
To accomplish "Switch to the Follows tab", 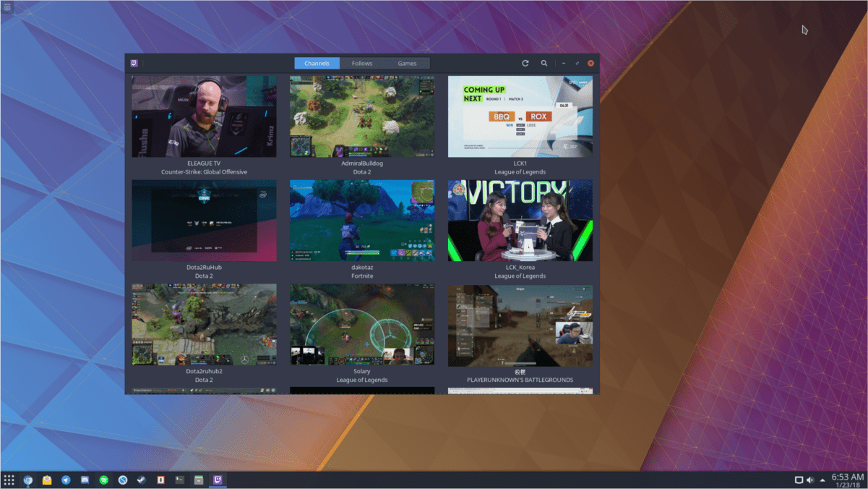I will (362, 63).
